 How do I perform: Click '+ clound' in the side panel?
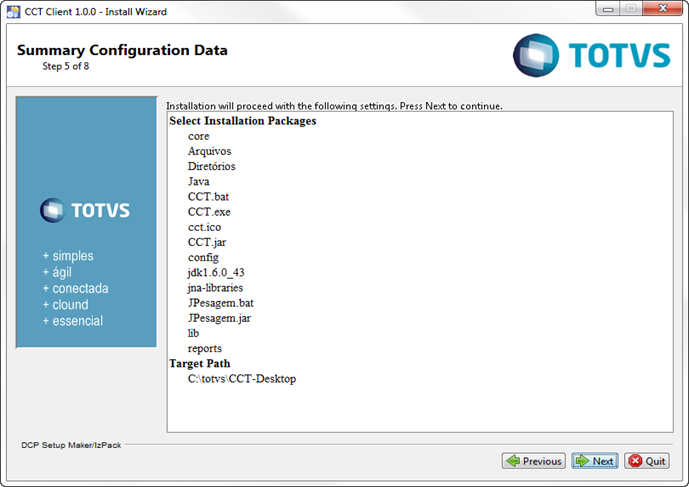(65, 305)
